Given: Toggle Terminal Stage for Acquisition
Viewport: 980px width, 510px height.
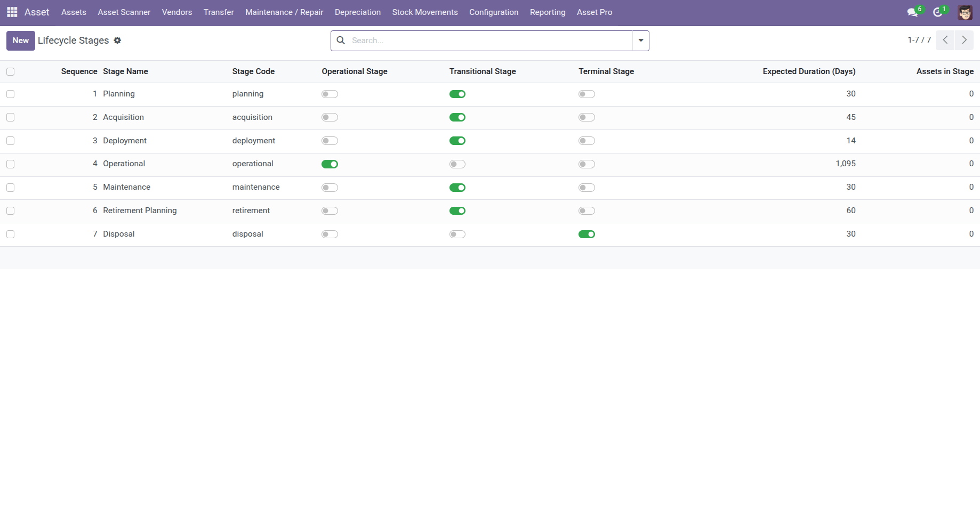Looking at the screenshot, I should pos(587,117).
